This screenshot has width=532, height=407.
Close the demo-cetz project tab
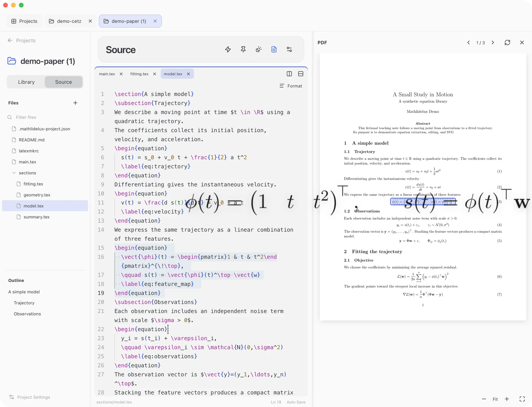pyautogui.click(x=90, y=21)
